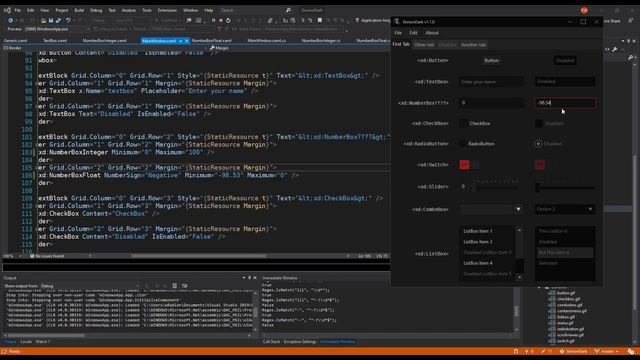Open the Exception Settings tab
This screenshot has width=640, height=360.
(300, 342)
